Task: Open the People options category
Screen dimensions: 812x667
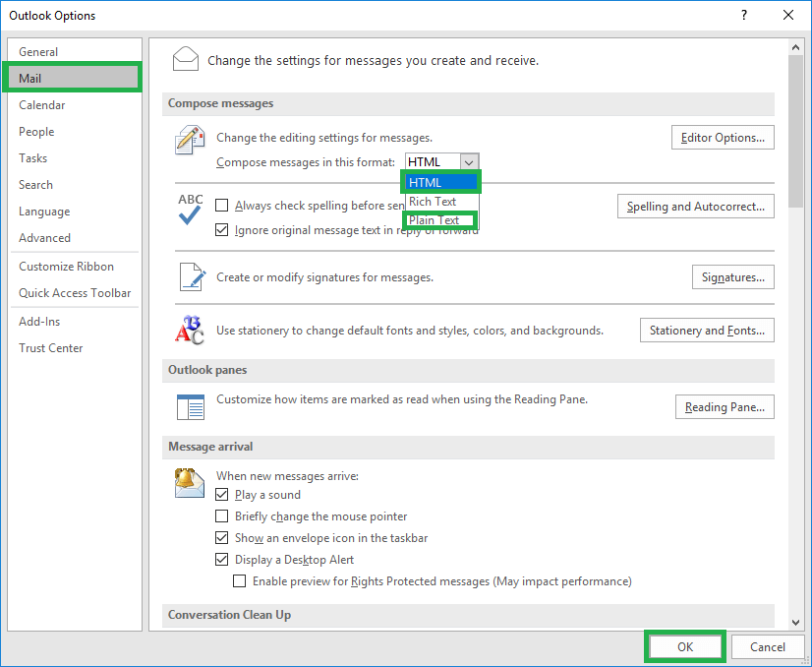Action: click(75, 132)
